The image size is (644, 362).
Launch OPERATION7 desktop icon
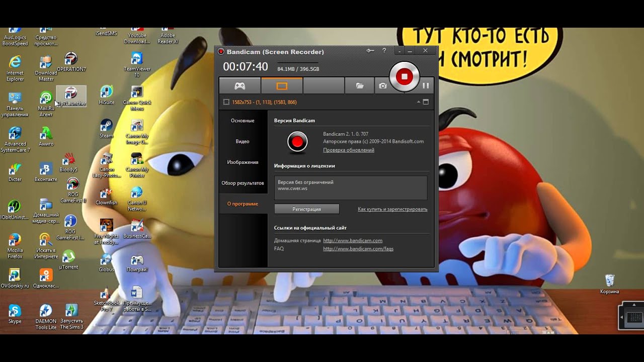[71, 62]
